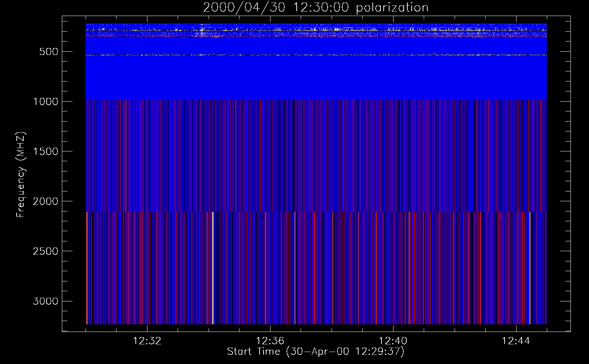This screenshot has width=589, height=364.
Task: Click the "Start Time" x-axis label
Action: [x=316, y=352]
